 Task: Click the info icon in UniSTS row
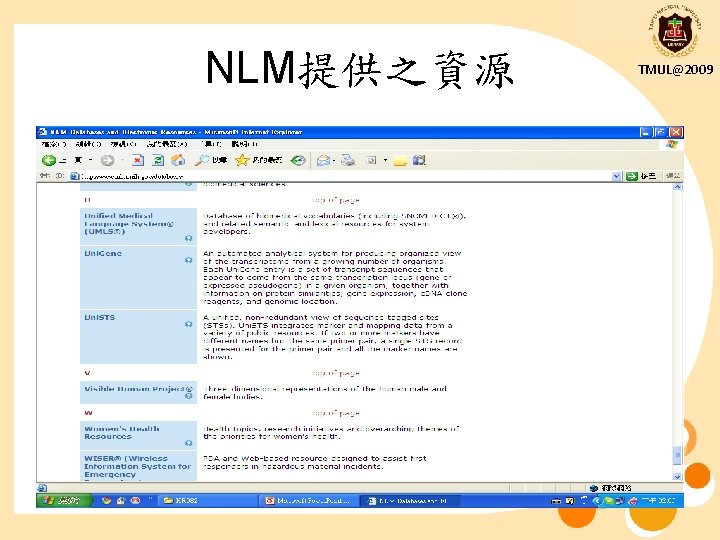point(188,325)
